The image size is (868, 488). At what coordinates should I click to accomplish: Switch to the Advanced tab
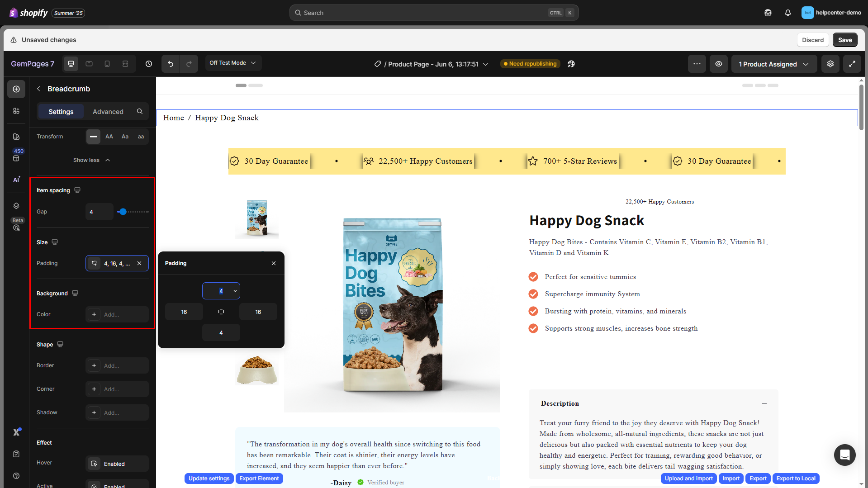point(108,112)
